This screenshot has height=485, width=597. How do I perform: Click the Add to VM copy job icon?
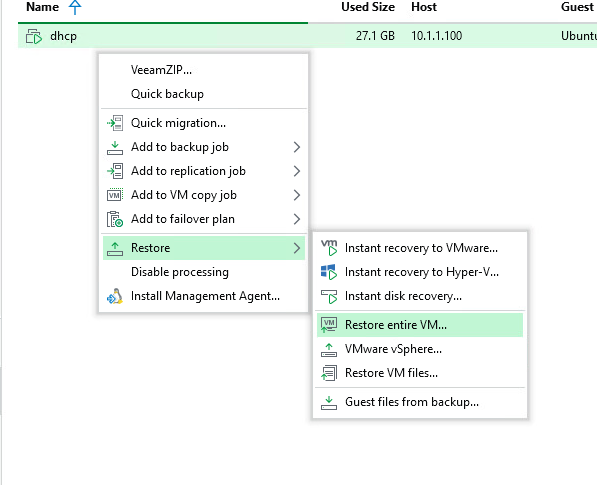point(115,195)
